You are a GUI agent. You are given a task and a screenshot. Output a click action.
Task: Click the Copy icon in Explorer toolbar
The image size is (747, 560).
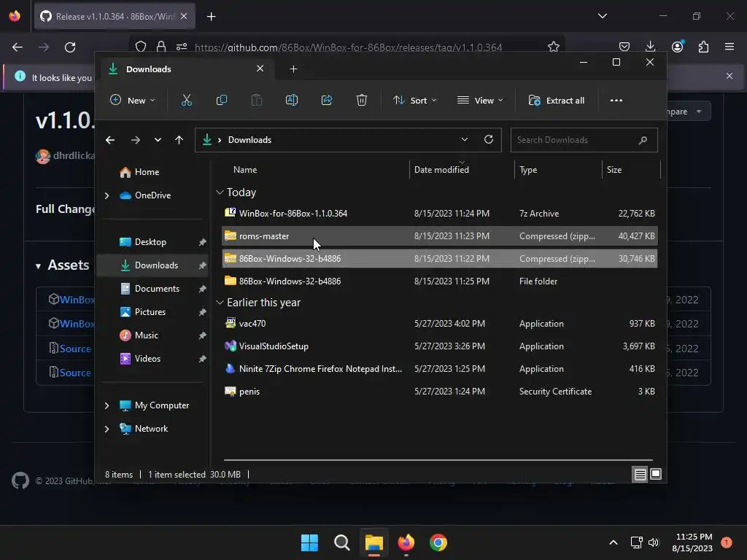(222, 101)
